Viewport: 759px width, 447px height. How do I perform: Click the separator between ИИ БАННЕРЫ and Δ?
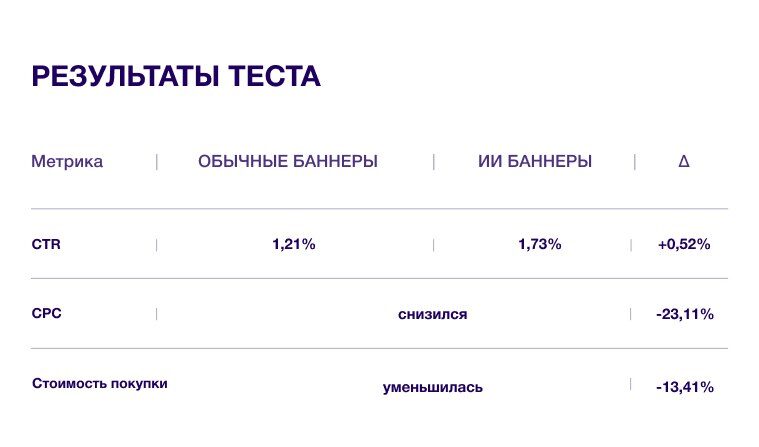pos(634,162)
